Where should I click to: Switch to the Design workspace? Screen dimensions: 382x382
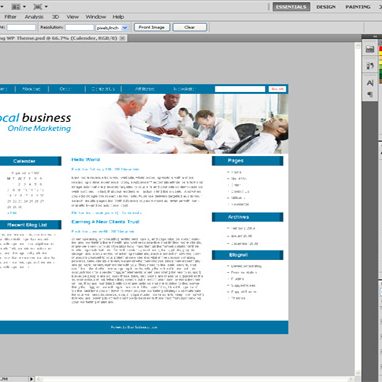coord(326,7)
